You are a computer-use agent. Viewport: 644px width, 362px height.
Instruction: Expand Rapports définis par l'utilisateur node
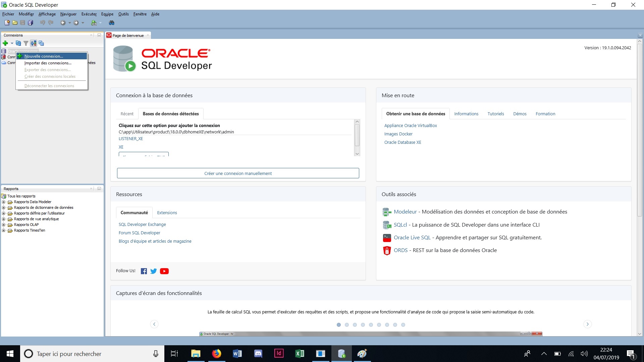pyautogui.click(x=4, y=214)
